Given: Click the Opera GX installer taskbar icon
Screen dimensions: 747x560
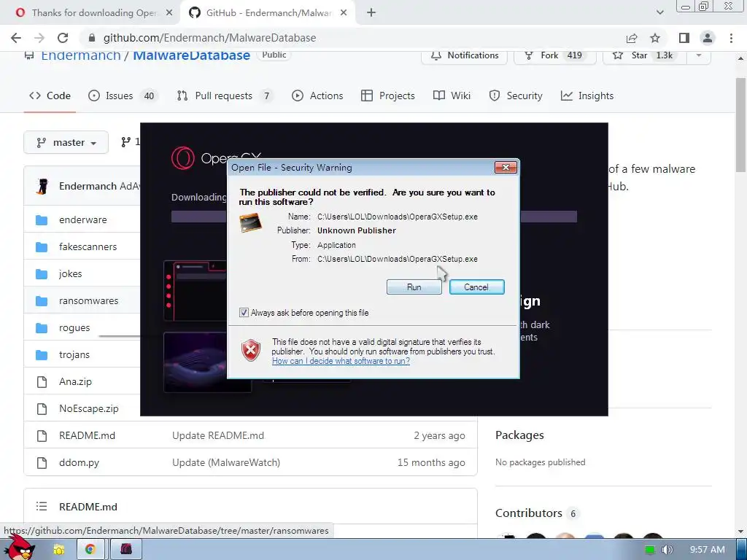Looking at the screenshot, I should (125, 550).
